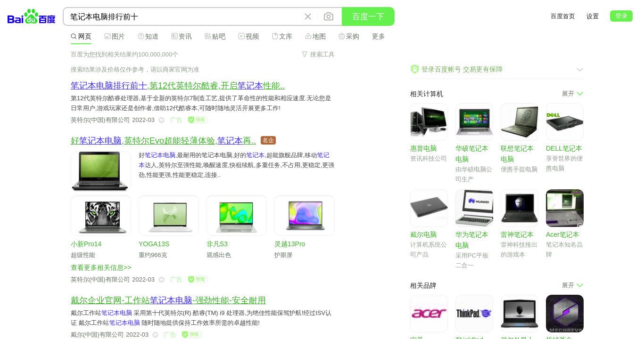Open Alienware laptop brand image
644x339 pixels.
[520, 314]
